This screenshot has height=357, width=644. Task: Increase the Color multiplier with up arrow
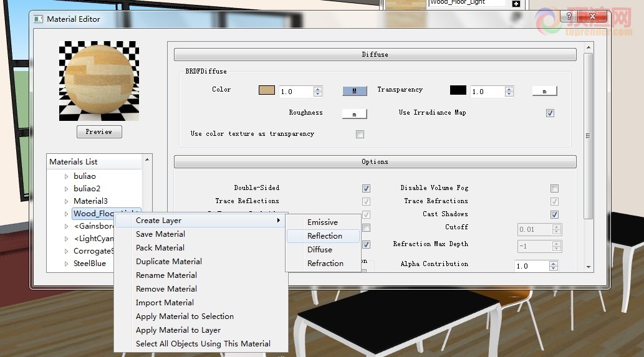[x=318, y=88]
